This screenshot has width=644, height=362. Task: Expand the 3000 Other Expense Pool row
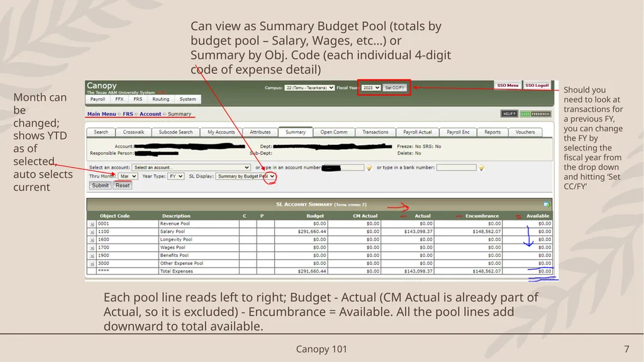click(92, 264)
